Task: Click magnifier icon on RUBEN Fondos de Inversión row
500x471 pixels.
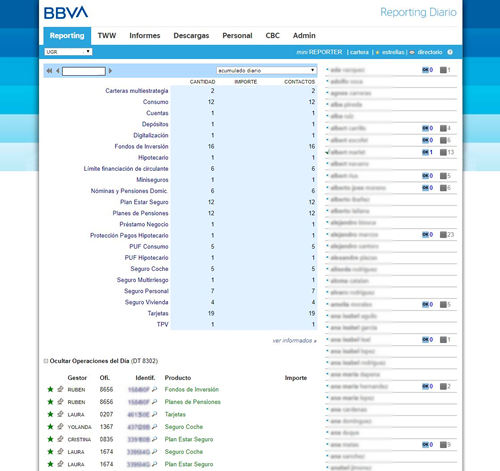Action: (x=154, y=389)
